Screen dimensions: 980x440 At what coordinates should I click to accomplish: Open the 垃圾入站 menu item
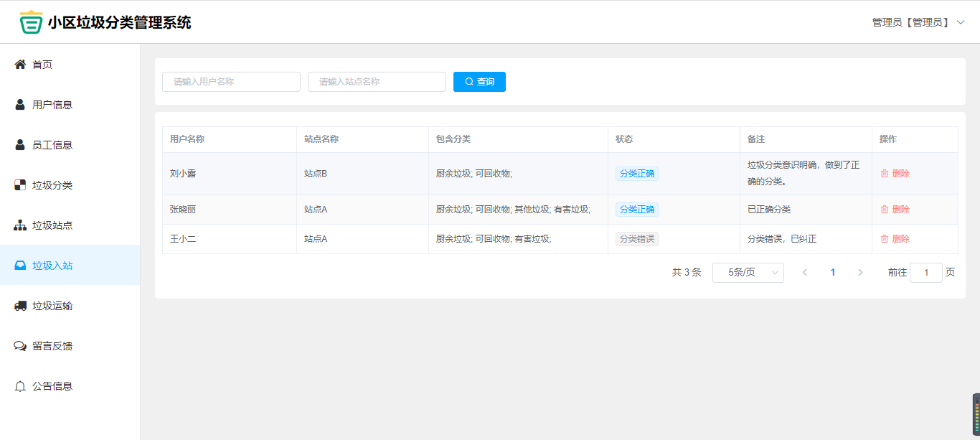point(52,266)
